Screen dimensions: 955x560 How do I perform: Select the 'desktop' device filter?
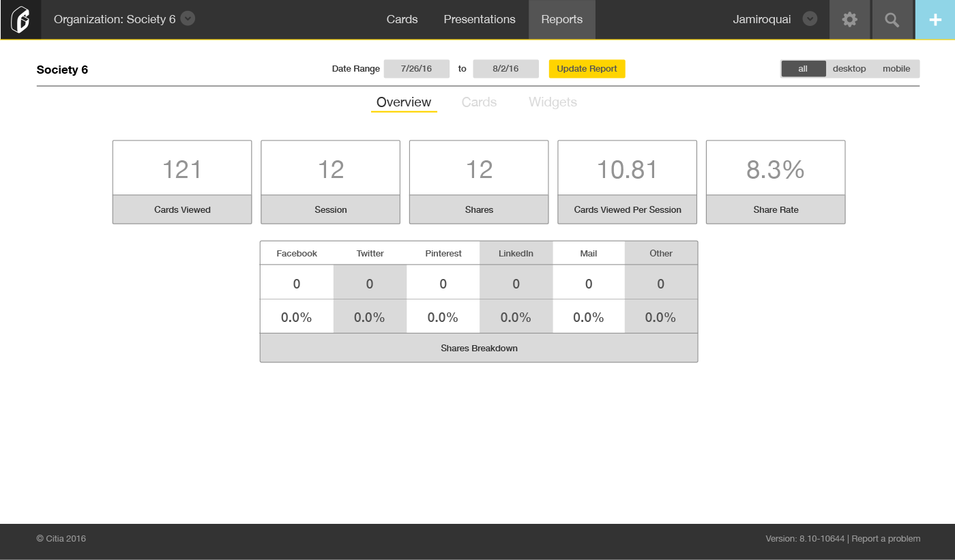[849, 69]
